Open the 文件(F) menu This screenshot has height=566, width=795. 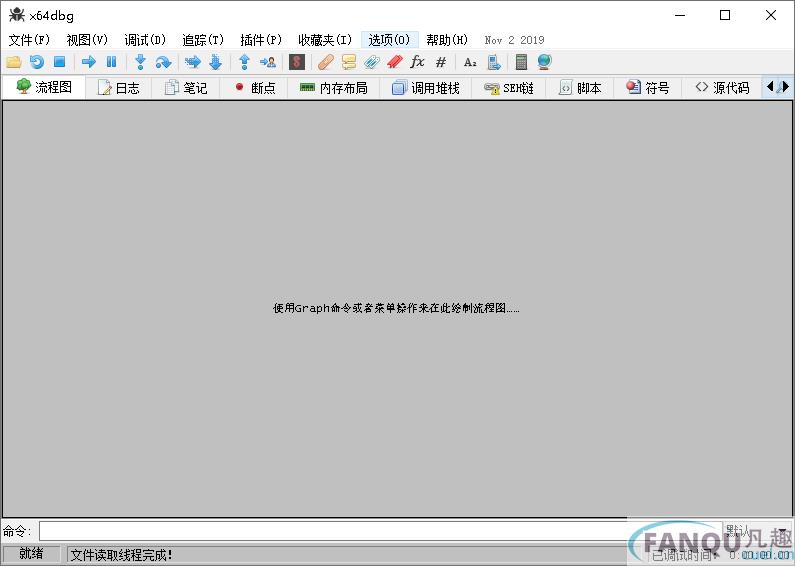29,40
